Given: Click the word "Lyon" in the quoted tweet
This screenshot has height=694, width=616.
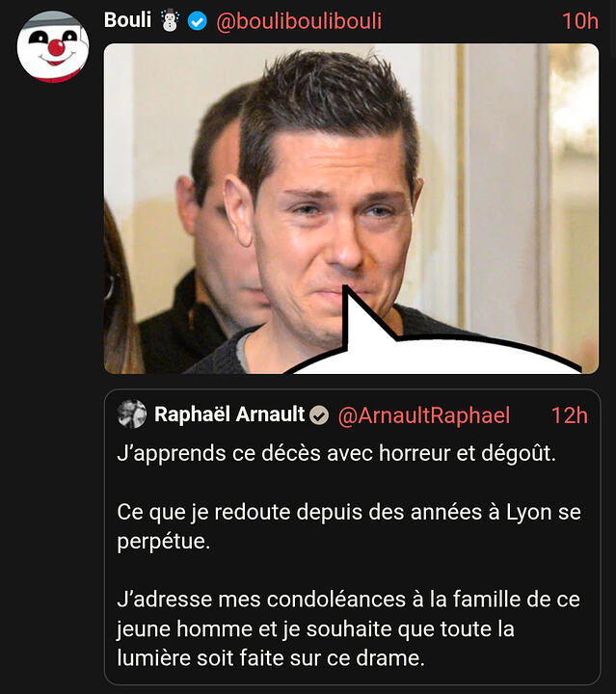Looking at the screenshot, I should coord(529,514).
